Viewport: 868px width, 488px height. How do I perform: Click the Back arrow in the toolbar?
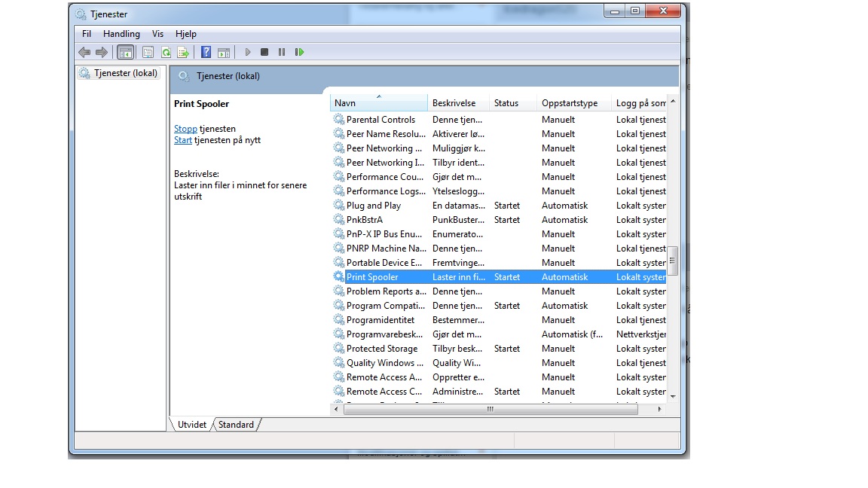pyautogui.click(x=84, y=52)
